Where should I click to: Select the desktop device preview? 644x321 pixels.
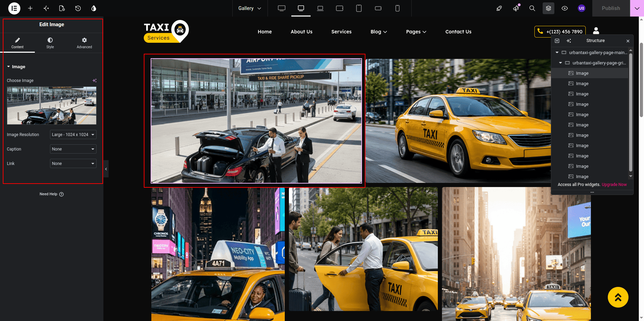(301, 8)
